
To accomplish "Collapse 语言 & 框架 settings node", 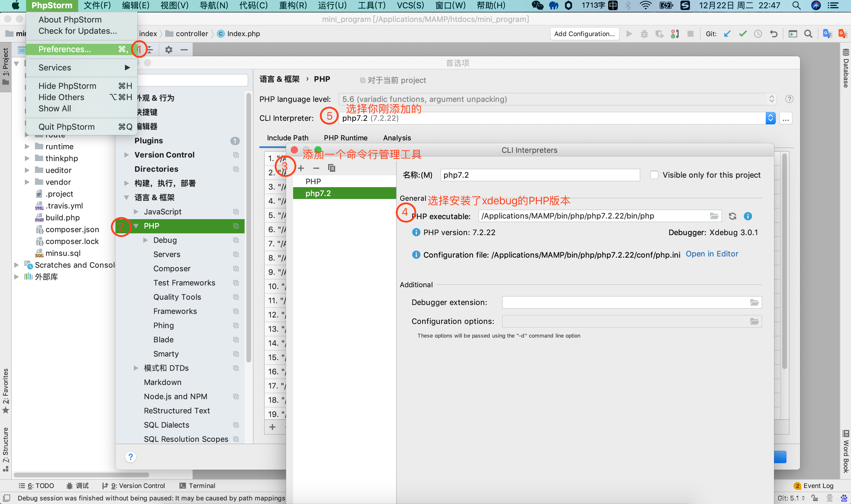I will pyautogui.click(x=127, y=198).
